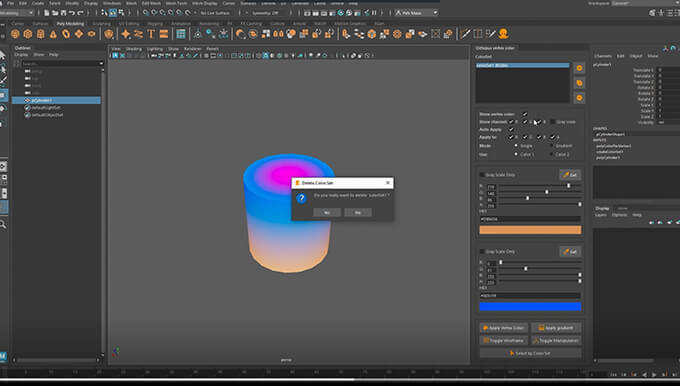Open the Symmetry: Off dropdown
This screenshot has height=386, width=680.
[265, 13]
